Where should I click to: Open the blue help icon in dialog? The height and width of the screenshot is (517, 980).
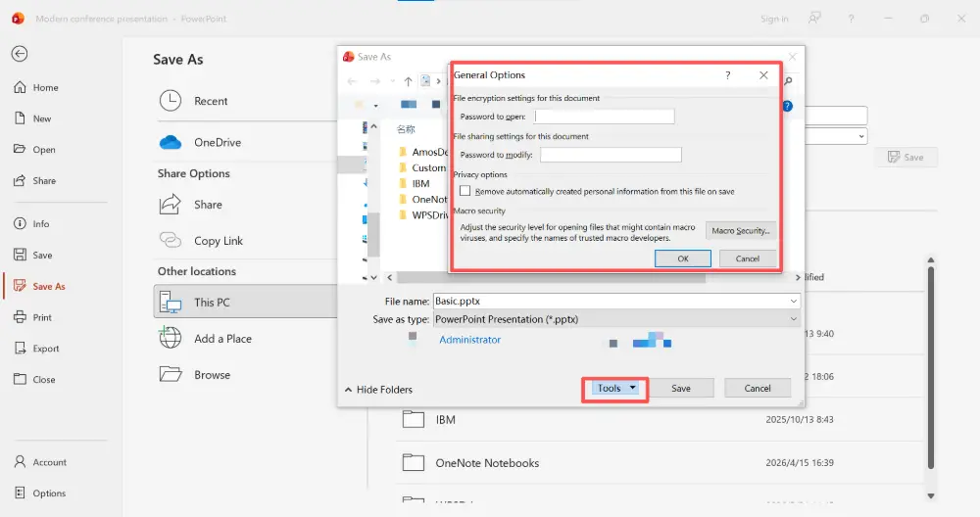tap(788, 106)
